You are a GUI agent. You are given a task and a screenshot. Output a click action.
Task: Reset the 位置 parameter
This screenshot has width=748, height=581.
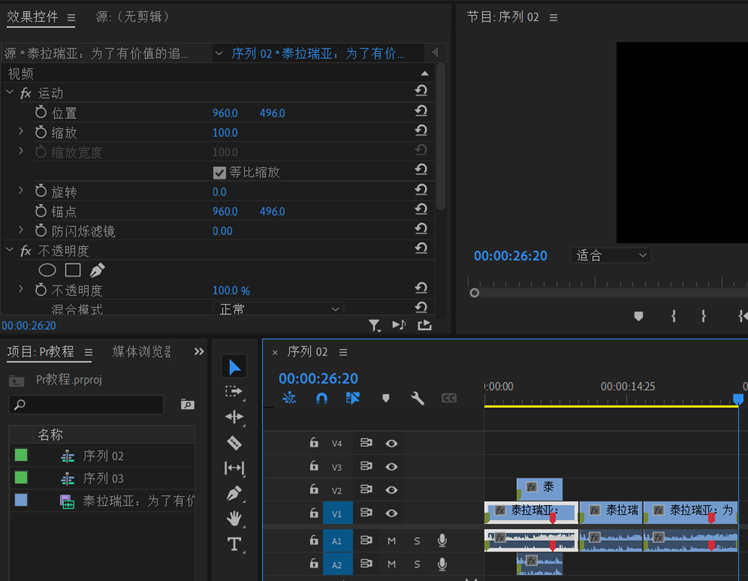[x=421, y=113]
